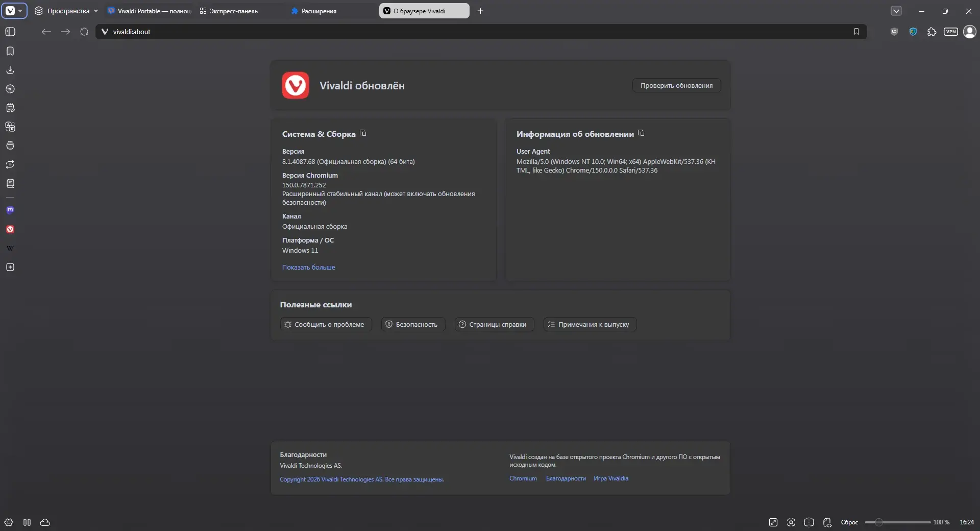Follow the Chromium link in the footer

click(x=523, y=478)
